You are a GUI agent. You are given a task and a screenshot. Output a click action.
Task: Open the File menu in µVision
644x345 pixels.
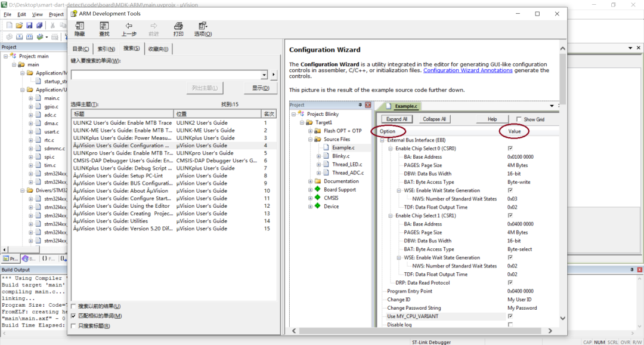pyautogui.click(x=7, y=14)
